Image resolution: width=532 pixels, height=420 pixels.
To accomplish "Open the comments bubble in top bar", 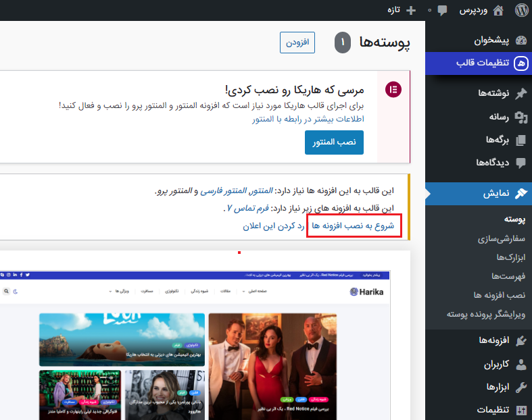I will click(x=443, y=10).
